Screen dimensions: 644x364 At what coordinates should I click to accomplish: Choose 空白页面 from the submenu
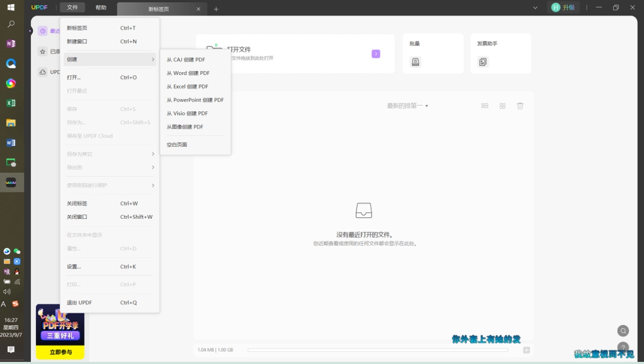[177, 145]
